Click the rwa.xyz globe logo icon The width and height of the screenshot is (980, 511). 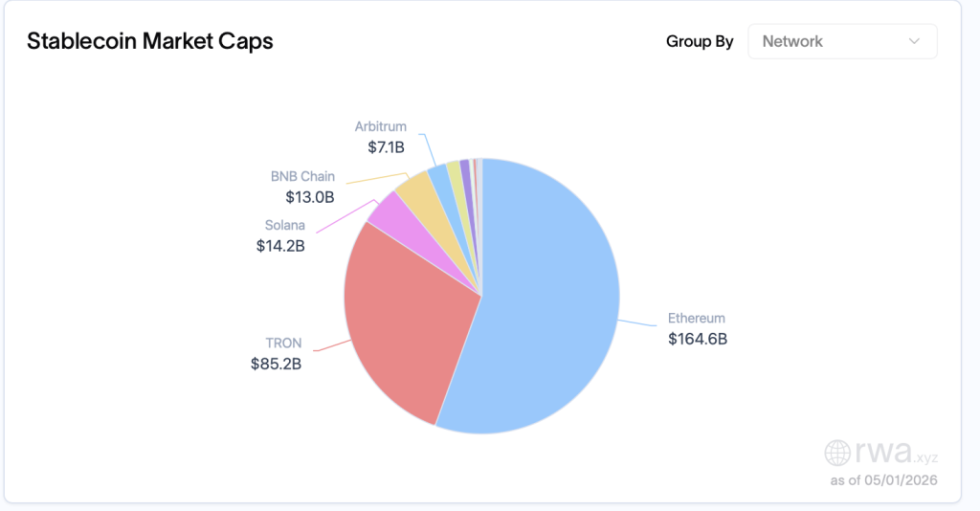[x=836, y=453]
